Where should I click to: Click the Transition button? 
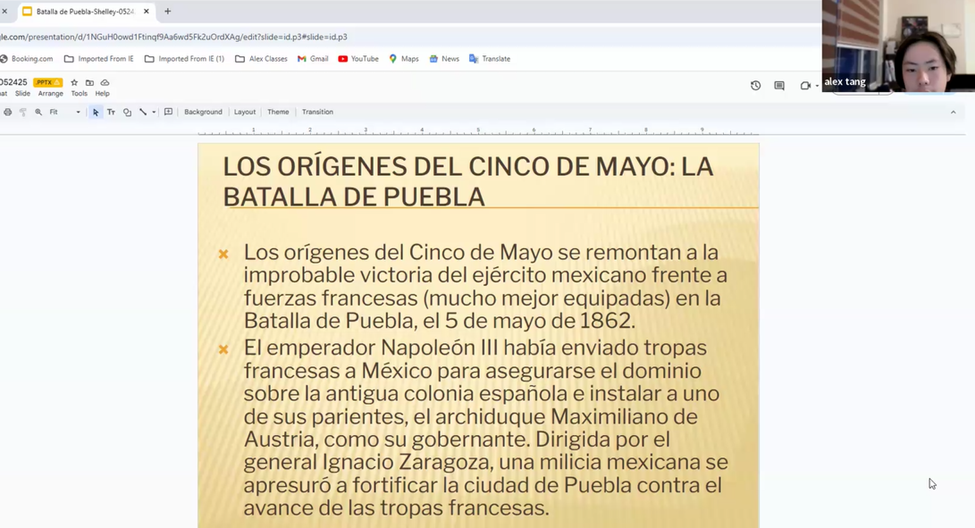click(317, 112)
